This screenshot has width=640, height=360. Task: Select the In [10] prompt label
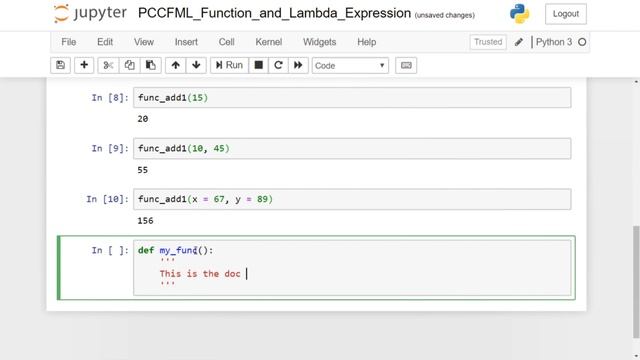[x=107, y=199]
